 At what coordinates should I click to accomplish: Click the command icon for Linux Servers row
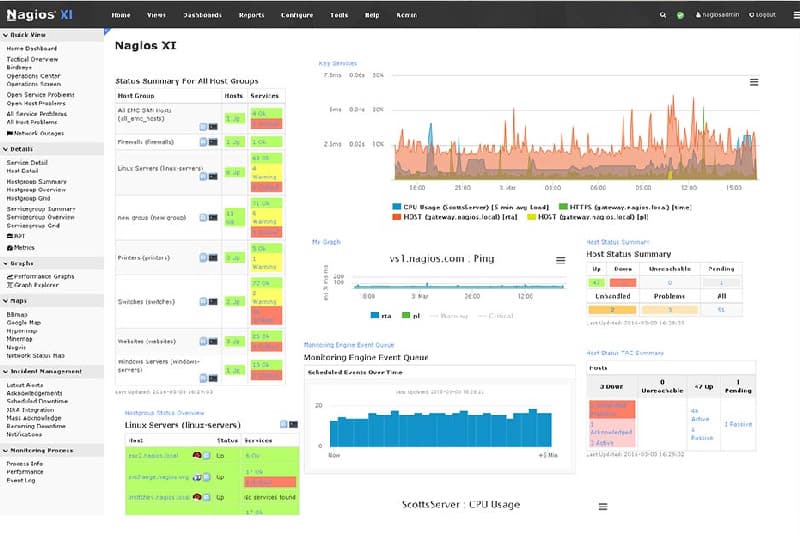point(213,177)
